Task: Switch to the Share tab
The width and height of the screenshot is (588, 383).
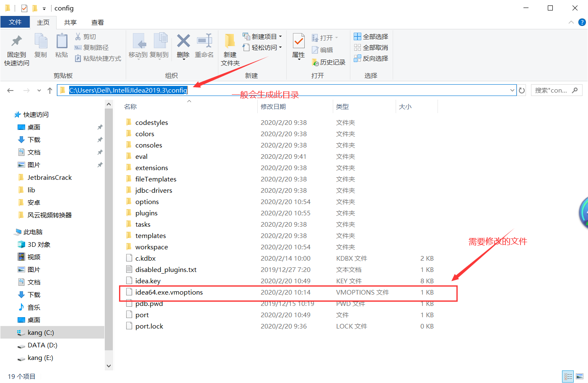Action: click(70, 22)
